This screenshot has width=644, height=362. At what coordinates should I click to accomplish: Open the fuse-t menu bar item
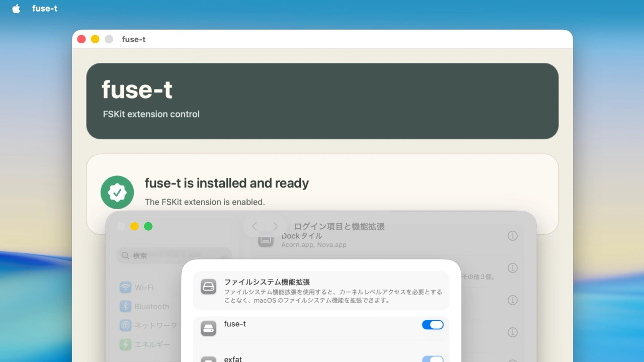click(x=44, y=8)
